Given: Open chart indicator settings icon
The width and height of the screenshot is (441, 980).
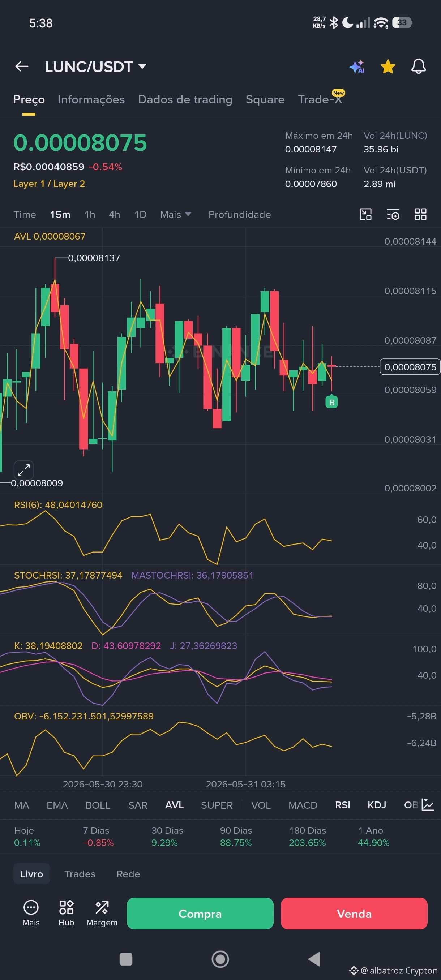Looking at the screenshot, I should tap(393, 214).
